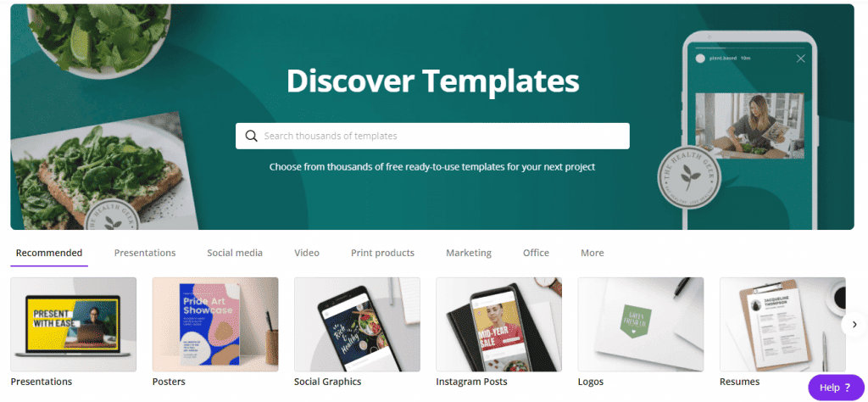Open the Help button
The width and height of the screenshot is (868, 402).
pyautogui.click(x=836, y=388)
